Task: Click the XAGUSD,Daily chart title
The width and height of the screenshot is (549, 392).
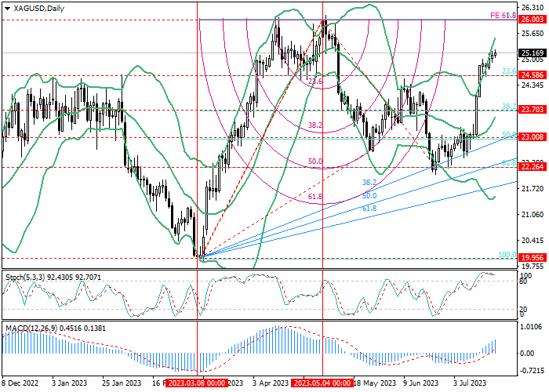Action: tap(38, 9)
